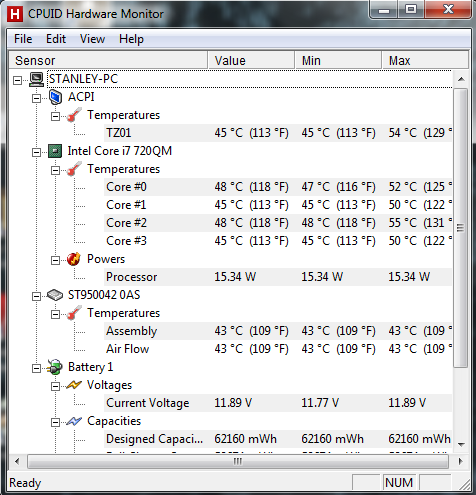Click the Sensor column header
This screenshot has width=476, height=495.
108,60
